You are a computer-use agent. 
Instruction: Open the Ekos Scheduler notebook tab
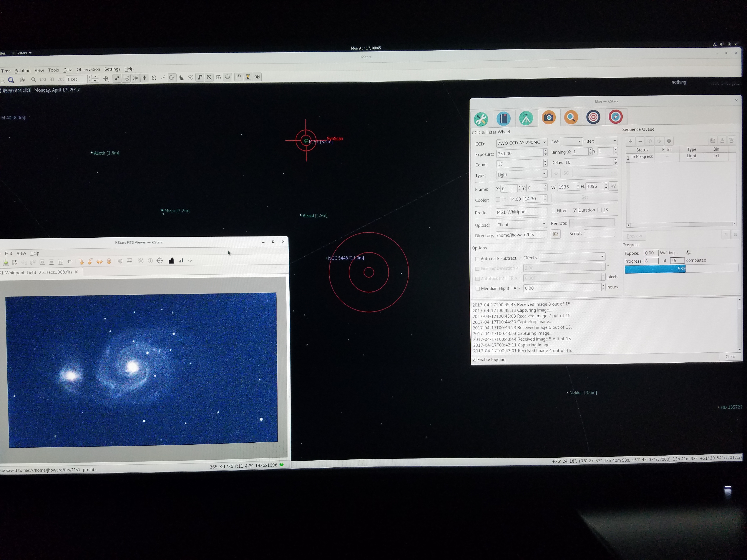click(x=503, y=119)
